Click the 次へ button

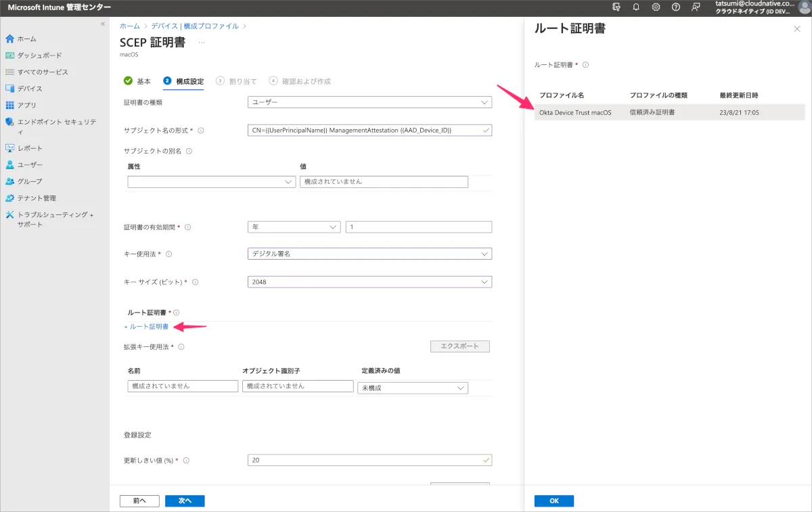pyautogui.click(x=185, y=501)
